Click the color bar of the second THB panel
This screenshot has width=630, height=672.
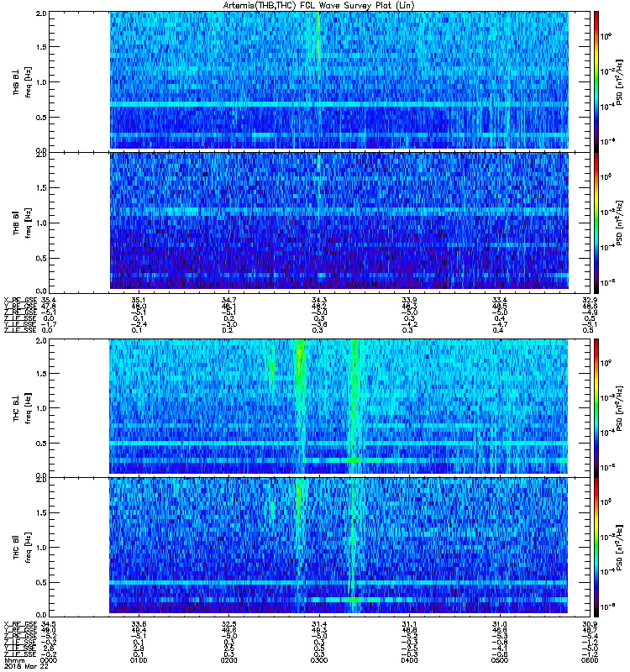596,223
